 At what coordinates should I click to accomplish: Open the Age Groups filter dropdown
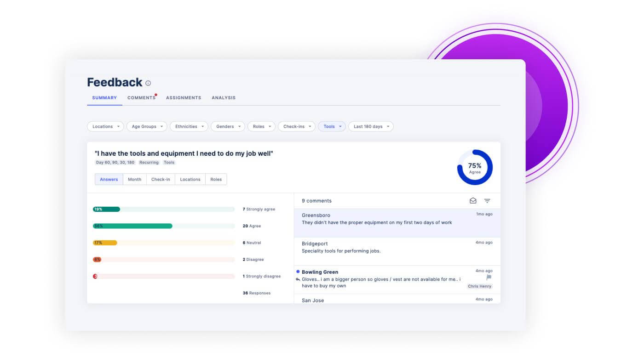147,126
